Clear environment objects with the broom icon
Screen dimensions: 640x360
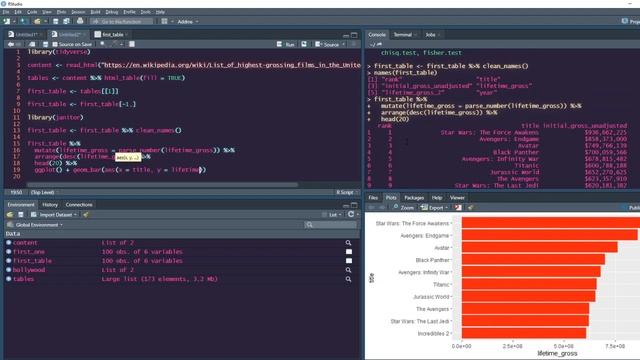(x=86, y=215)
